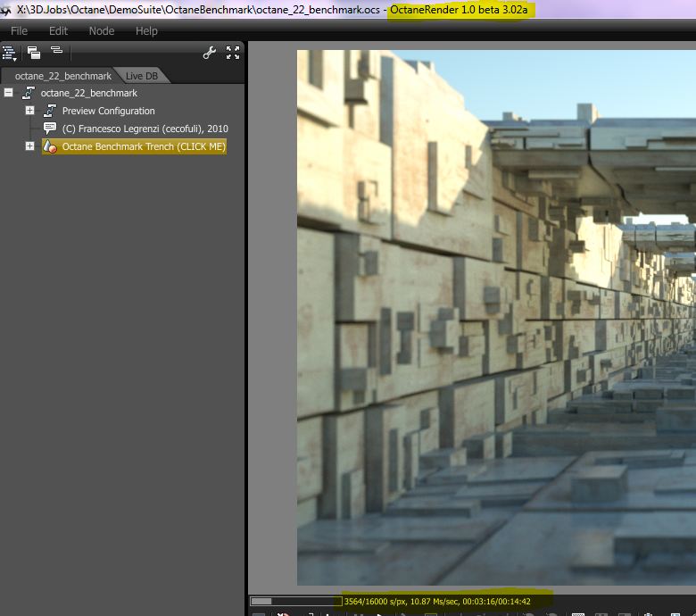Screen dimensions: 696x616
Task: Click the mesh icon beside Octane Benchmark Trench
Action: point(50,146)
